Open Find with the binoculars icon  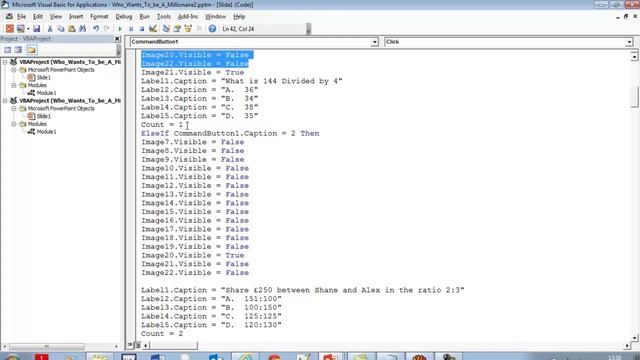82,29
